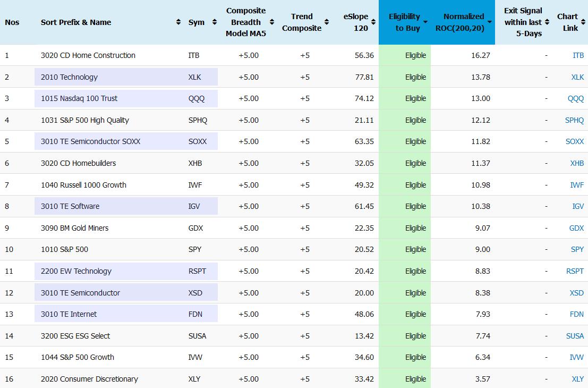Open the RSPT chart link

[x=575, y=271]
